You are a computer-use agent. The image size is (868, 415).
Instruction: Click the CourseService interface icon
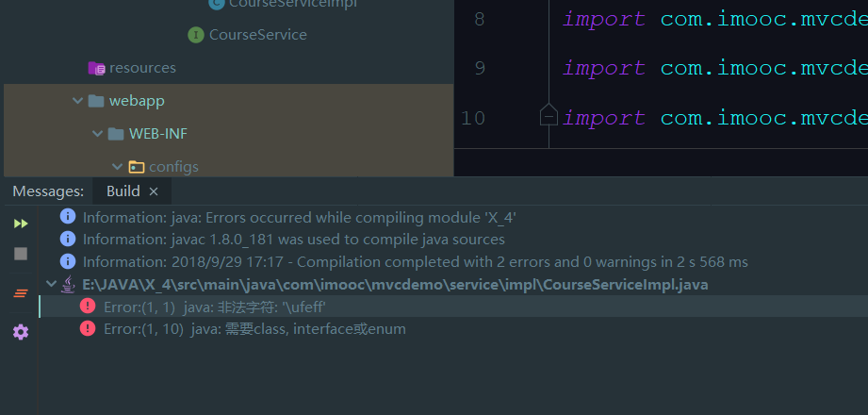(x=195, y=35)
